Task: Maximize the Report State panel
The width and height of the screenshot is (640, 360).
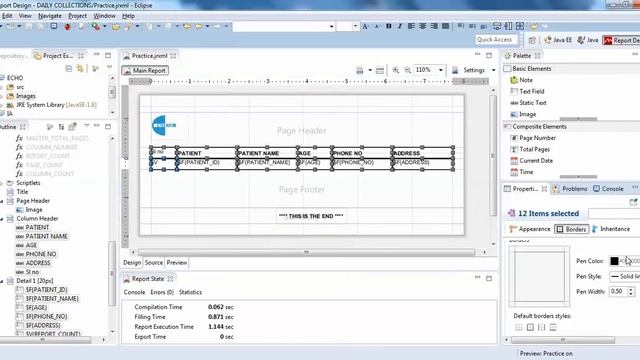Action: (x=489, y=278)
